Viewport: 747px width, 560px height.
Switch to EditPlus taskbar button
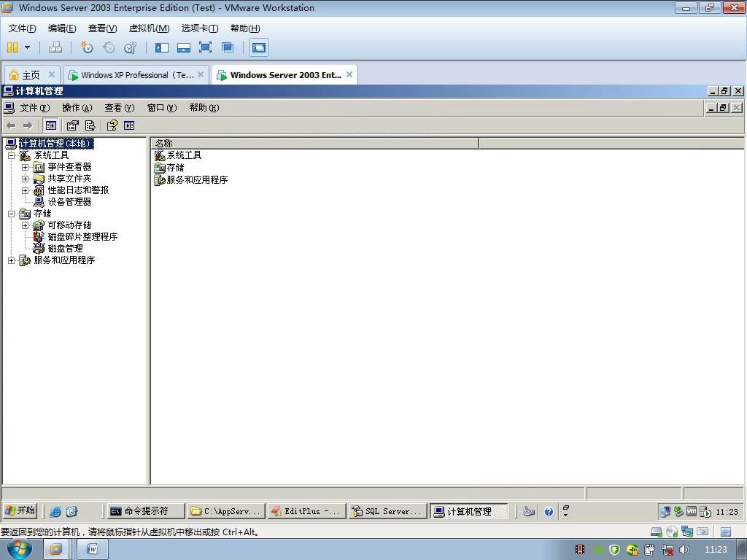coord(307,511)
